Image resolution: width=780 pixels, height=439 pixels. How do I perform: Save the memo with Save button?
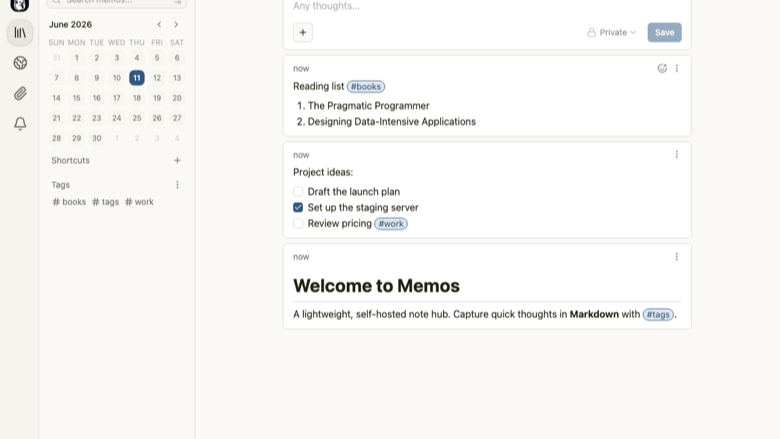(664, 32)
